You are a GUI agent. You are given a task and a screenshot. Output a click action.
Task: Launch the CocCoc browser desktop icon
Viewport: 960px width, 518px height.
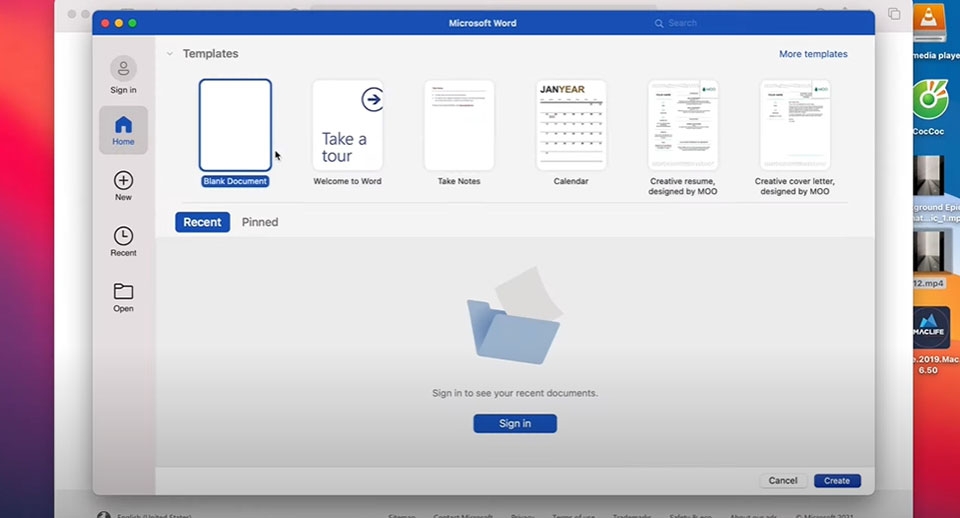[x=932, y=100]
